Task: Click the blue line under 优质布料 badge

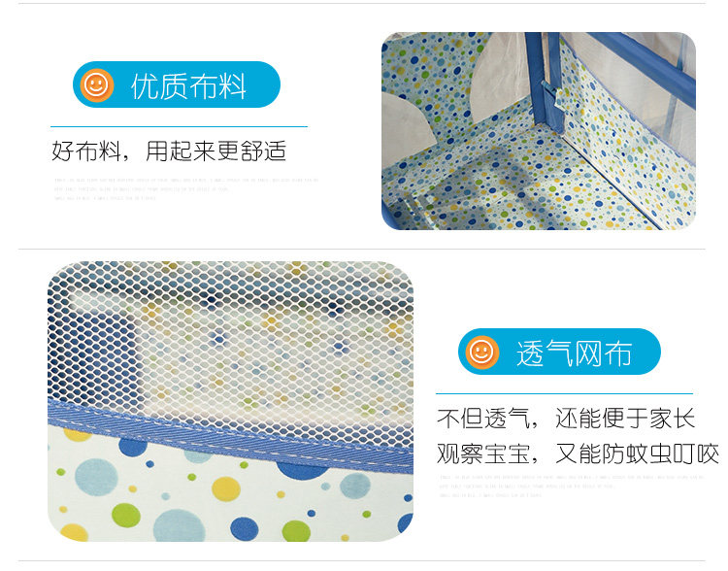Action: click(x=179, y=126)
